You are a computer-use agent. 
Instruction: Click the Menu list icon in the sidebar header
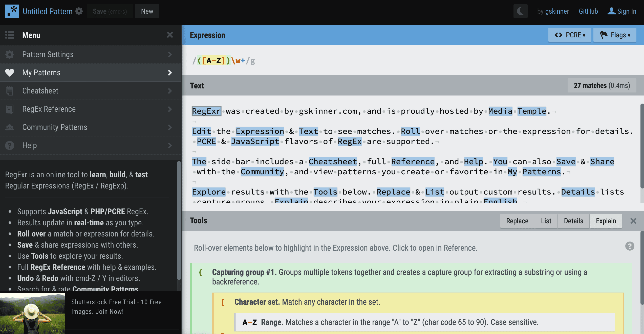10,35
